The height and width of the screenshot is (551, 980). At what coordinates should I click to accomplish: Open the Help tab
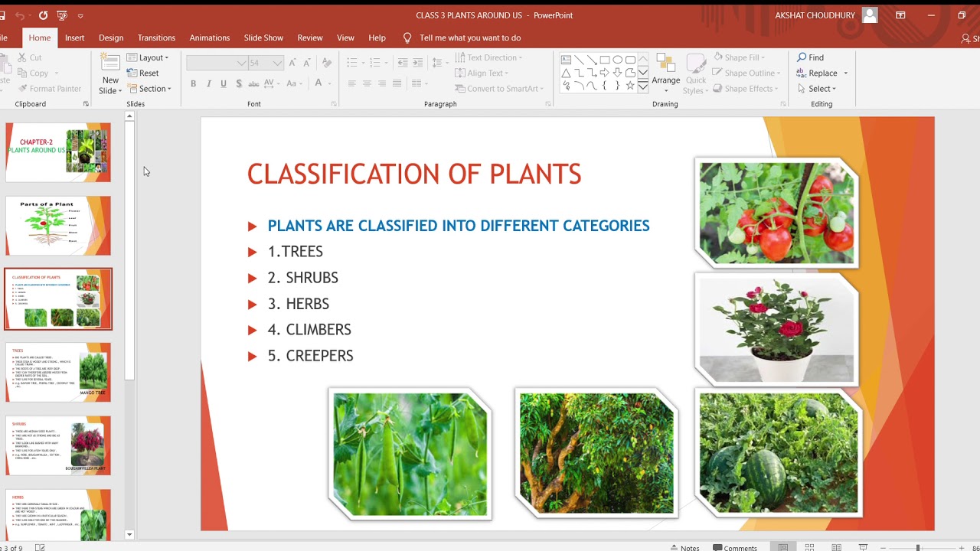coord(377,37)
